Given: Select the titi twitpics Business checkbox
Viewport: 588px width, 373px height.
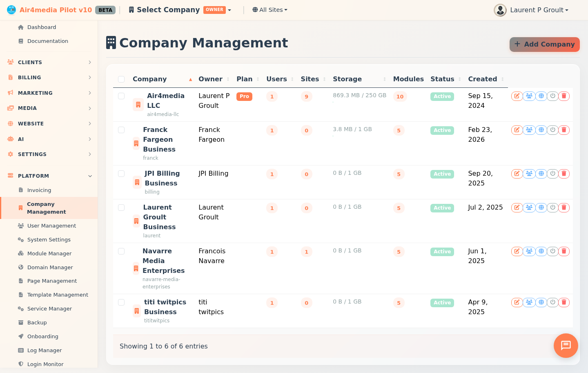Looking at the screenshot, I should pyautogui.click(x=121, y=302).
